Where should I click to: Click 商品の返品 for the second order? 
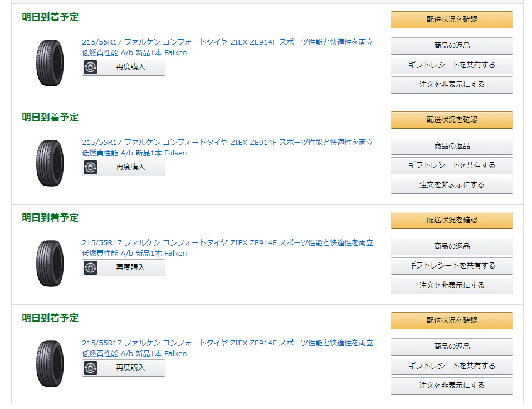(451, 146)
